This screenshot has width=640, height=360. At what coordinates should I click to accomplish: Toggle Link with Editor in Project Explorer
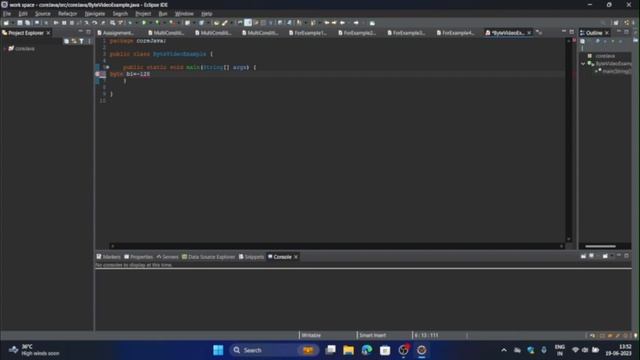pos(74,41)
